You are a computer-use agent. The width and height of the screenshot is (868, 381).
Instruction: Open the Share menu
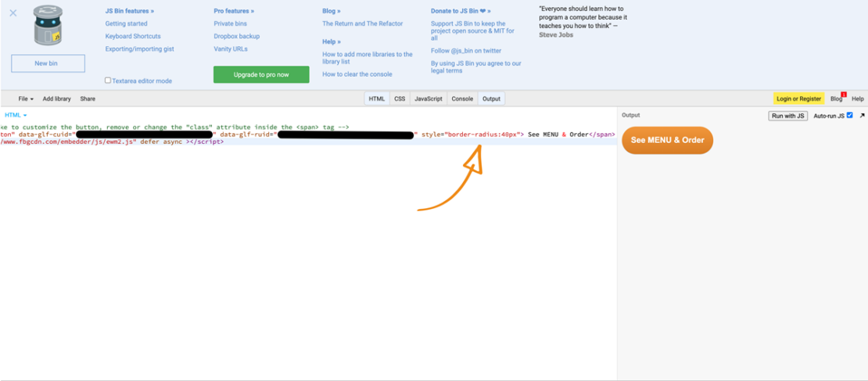click(88, 99)
